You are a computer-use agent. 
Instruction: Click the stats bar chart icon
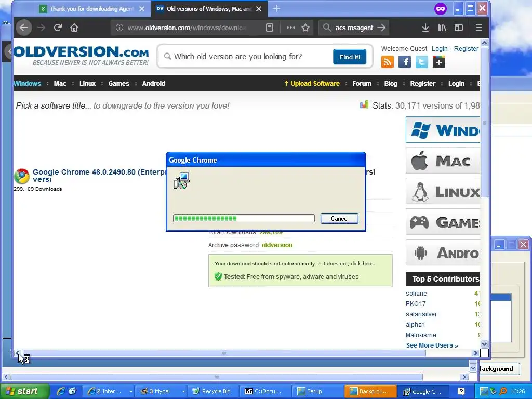364,104
